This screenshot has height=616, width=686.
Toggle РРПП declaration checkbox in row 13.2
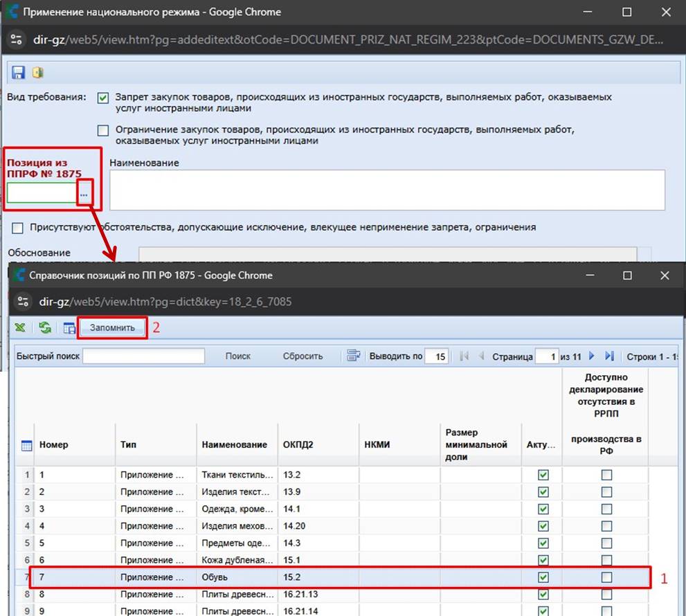606,475
